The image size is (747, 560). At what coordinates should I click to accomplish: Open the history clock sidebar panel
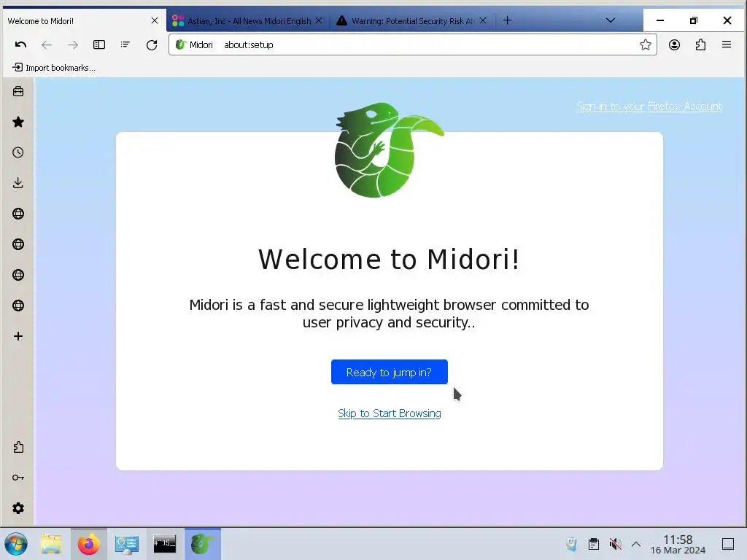pos(18,152)
